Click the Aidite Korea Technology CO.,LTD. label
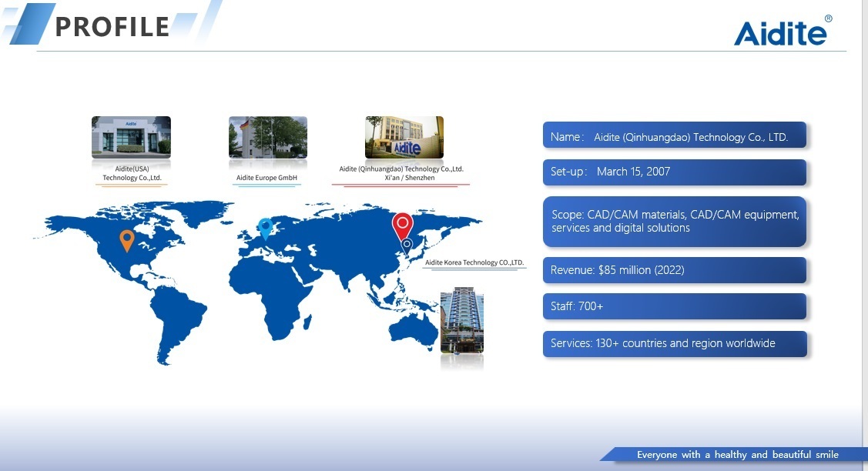Screen dimensions: 868x471 [474, 262]
